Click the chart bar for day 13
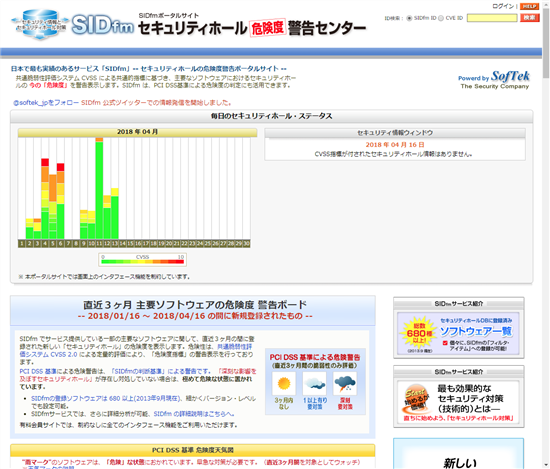The height and width of the screenshot is (469, 550). point(115,214)
